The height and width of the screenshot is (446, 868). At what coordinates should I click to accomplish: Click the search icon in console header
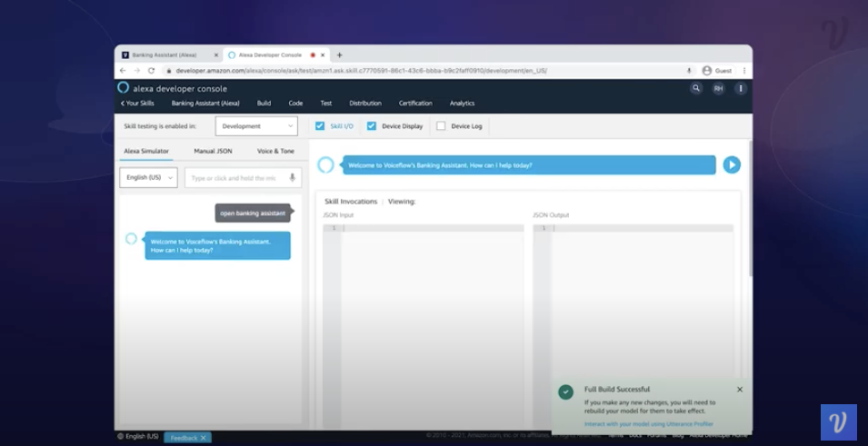click(x=696, y=88)
